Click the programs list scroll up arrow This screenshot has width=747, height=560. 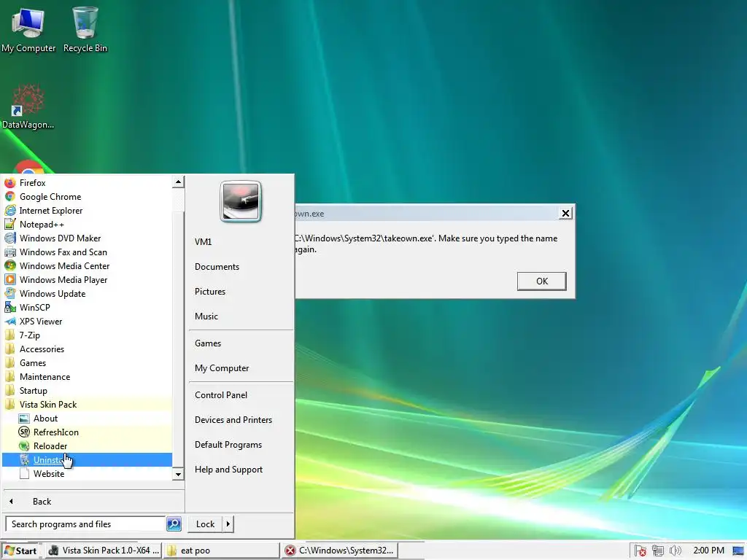click(x=178, y=182)
